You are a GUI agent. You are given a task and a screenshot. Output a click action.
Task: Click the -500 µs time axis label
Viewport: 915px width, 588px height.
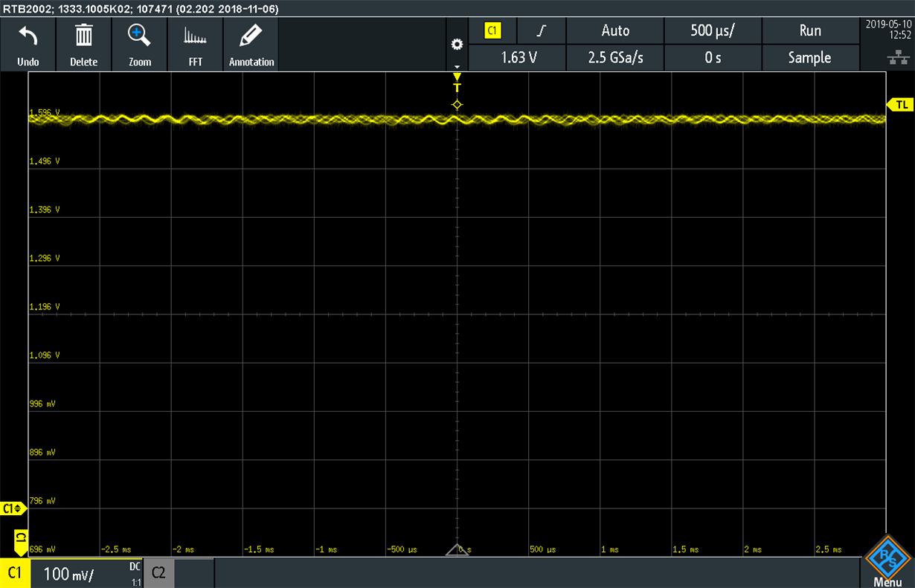402,549
